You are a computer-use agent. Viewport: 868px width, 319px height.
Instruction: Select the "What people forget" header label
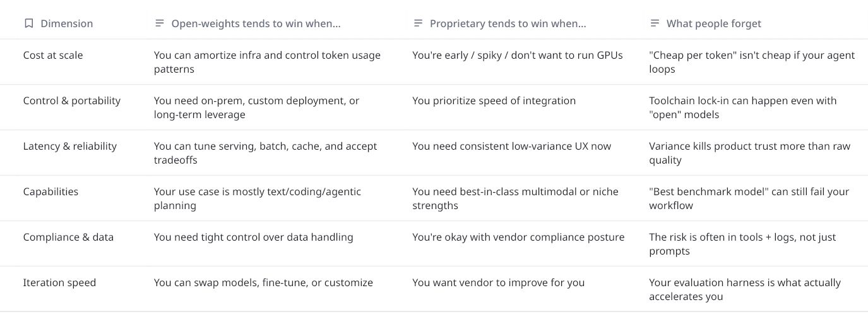coord(713,23)
